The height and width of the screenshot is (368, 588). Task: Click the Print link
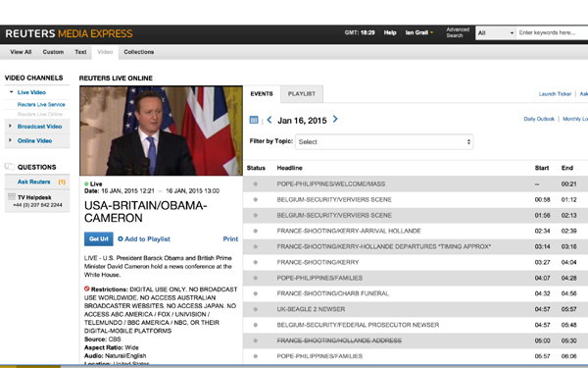pos(230,238)
